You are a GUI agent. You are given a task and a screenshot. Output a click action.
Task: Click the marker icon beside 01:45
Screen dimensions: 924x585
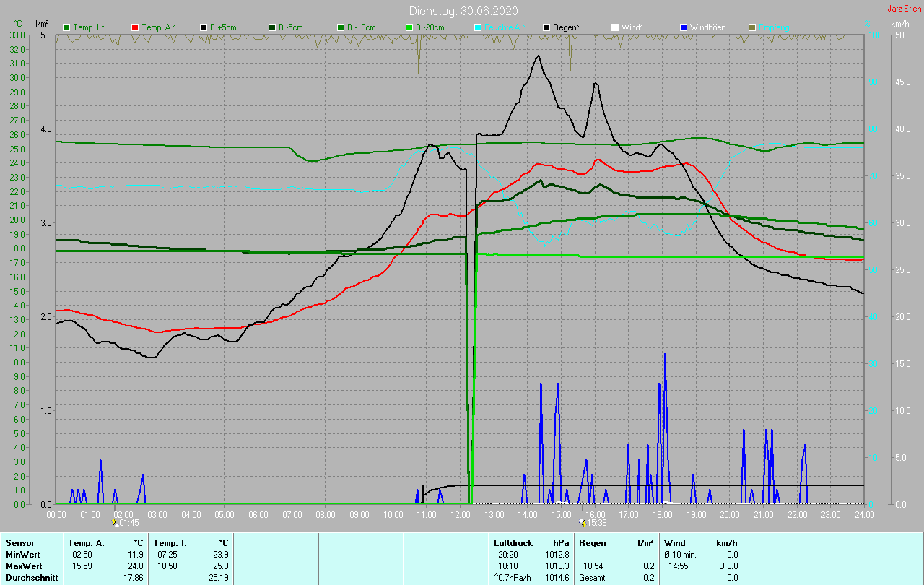[x=114, y=521]
